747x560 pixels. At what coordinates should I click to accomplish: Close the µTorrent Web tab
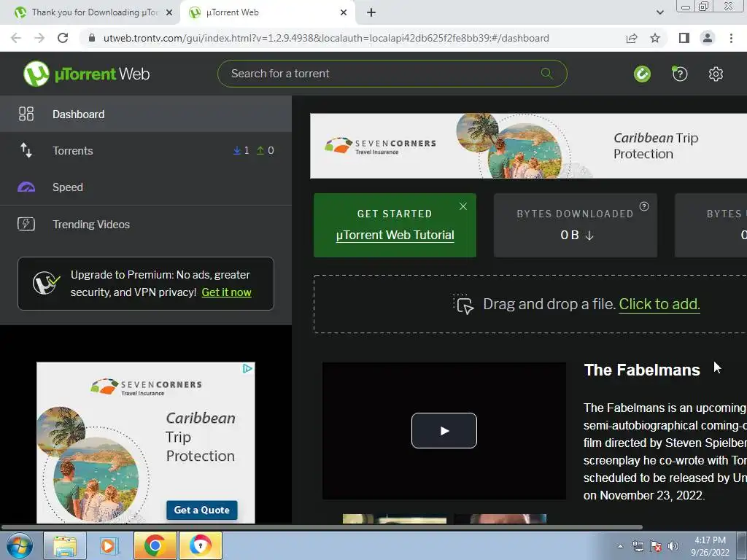[344, 13]
